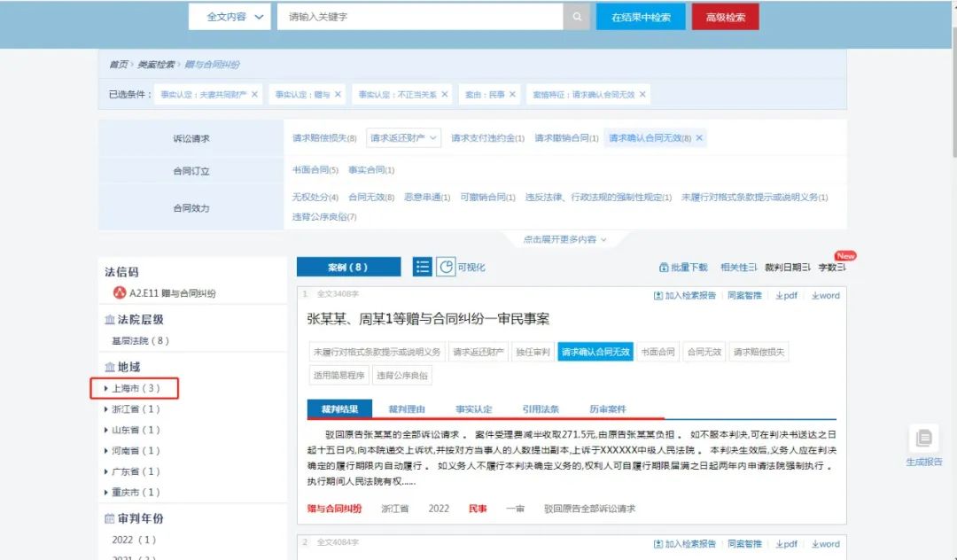
Task: Add case 1 to 检索报告
Action: (x=684, y=295)
